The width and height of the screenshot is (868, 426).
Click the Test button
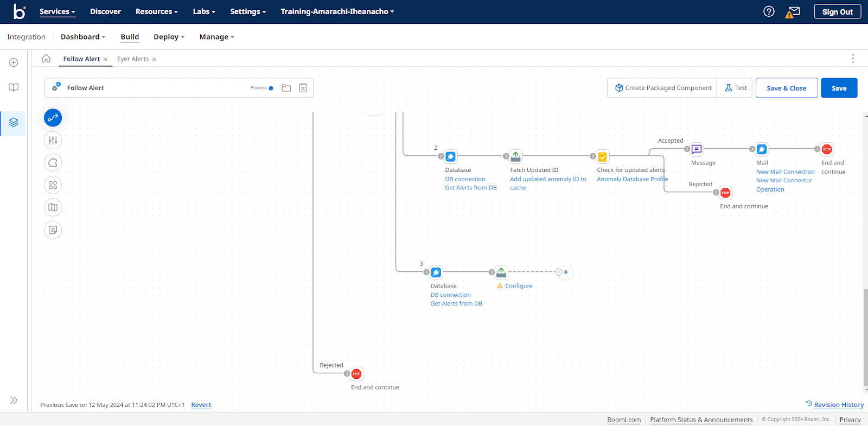point(736,88)
